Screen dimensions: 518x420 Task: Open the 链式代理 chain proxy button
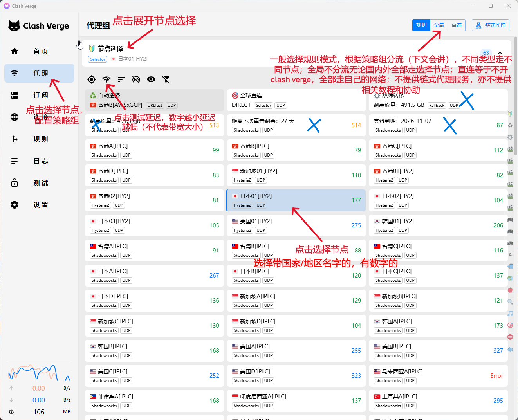[491, 25]
